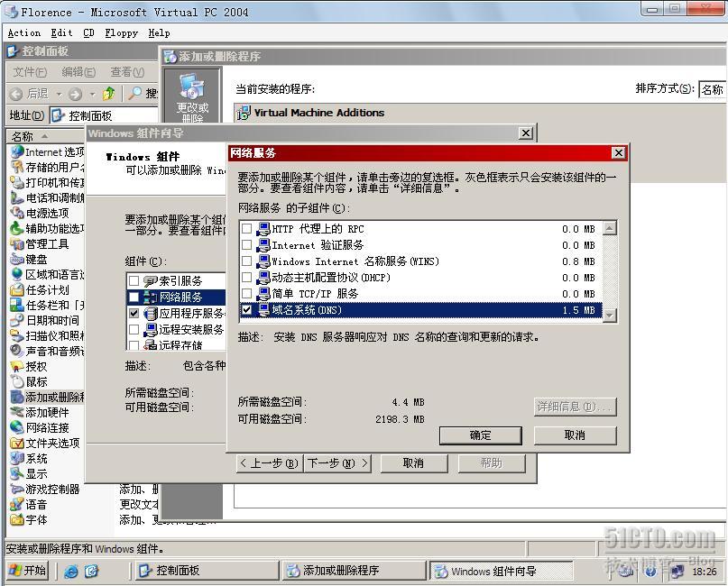The image size is (728, 586).
Task: Toggle the 应用程序服务器 component checkbox
Action: tap(134, 313)
